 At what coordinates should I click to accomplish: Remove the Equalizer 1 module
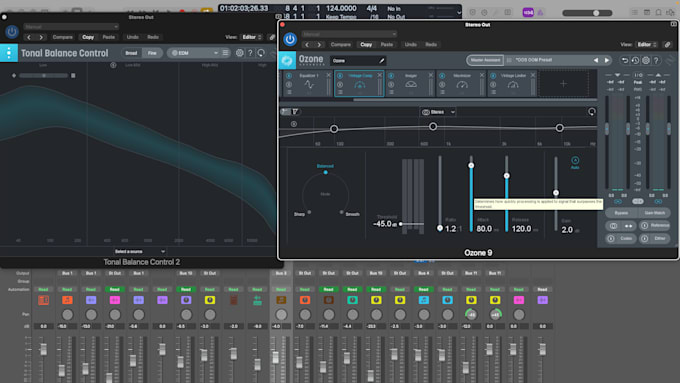coord(329,75)
